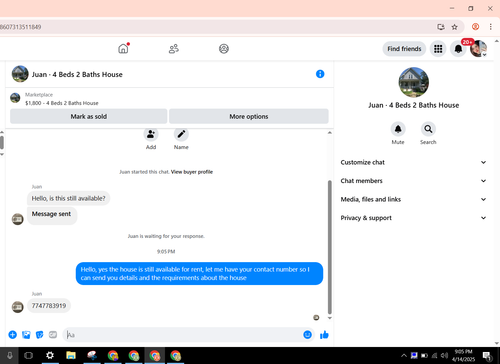Mute the conversation with the bell icon
500x364 pixels.
click(398, 129)
